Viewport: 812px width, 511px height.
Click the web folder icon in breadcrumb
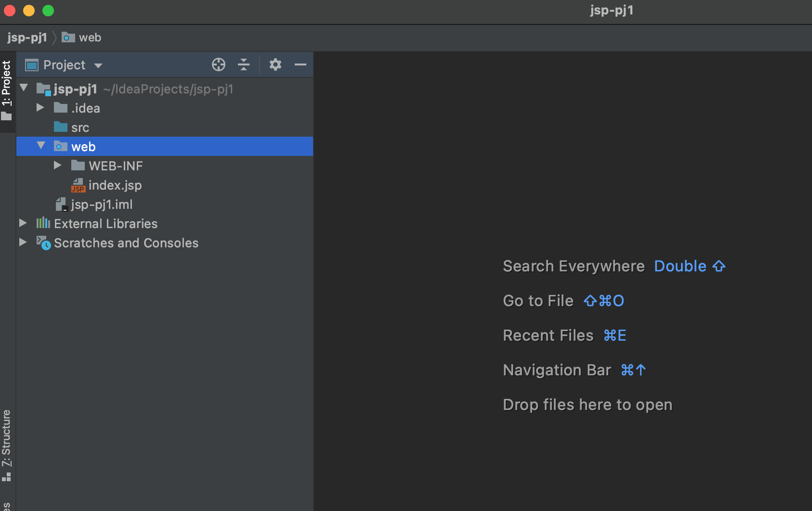68,37
